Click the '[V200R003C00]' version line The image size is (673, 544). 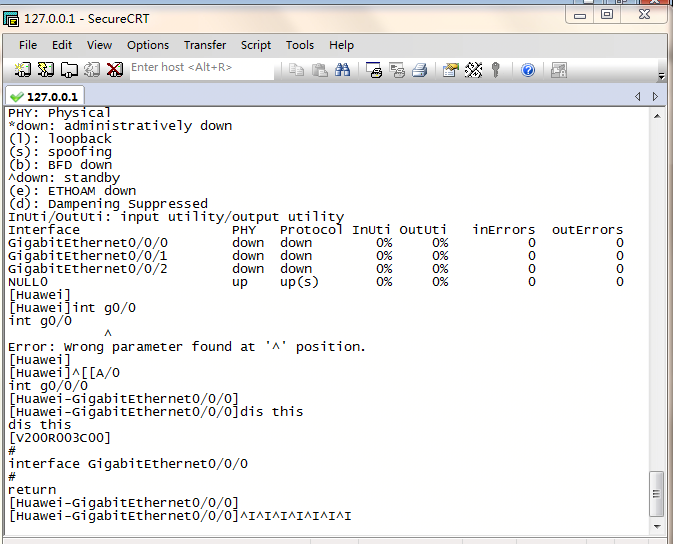pos(60,438)
